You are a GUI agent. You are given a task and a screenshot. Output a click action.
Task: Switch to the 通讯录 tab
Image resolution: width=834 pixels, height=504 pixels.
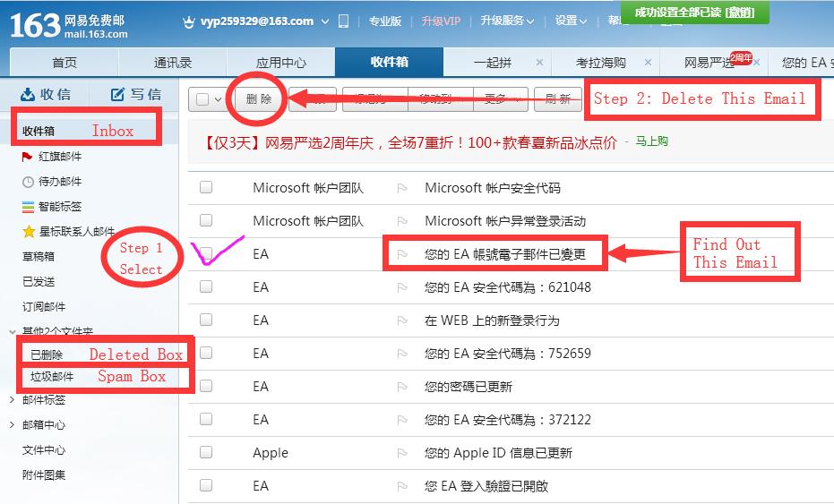(173, 62)
